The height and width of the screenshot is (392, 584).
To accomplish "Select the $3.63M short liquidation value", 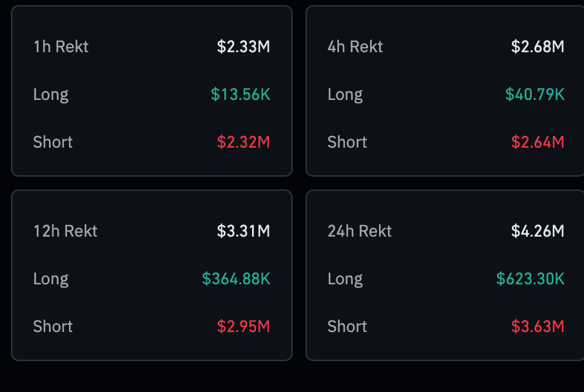I will 538,327.
